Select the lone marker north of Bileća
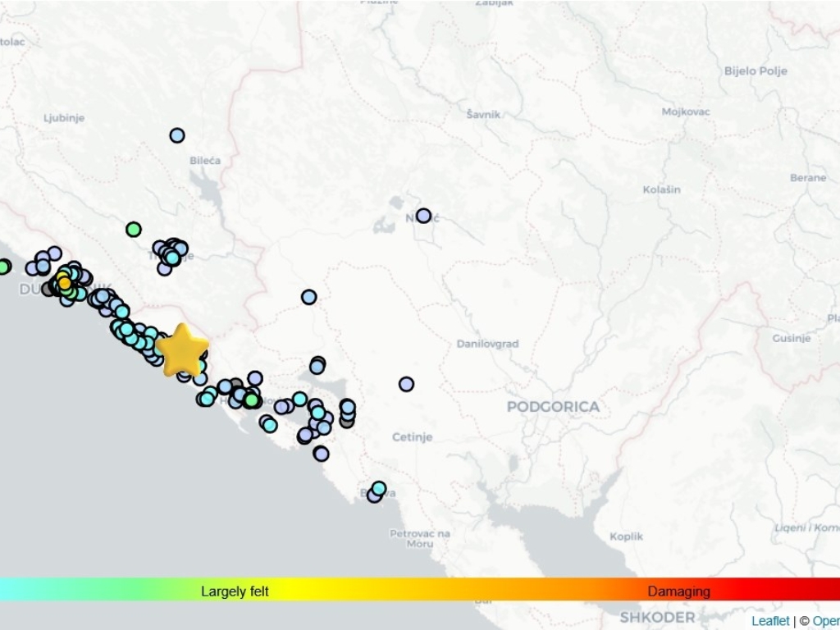 (x=177, y=135)
